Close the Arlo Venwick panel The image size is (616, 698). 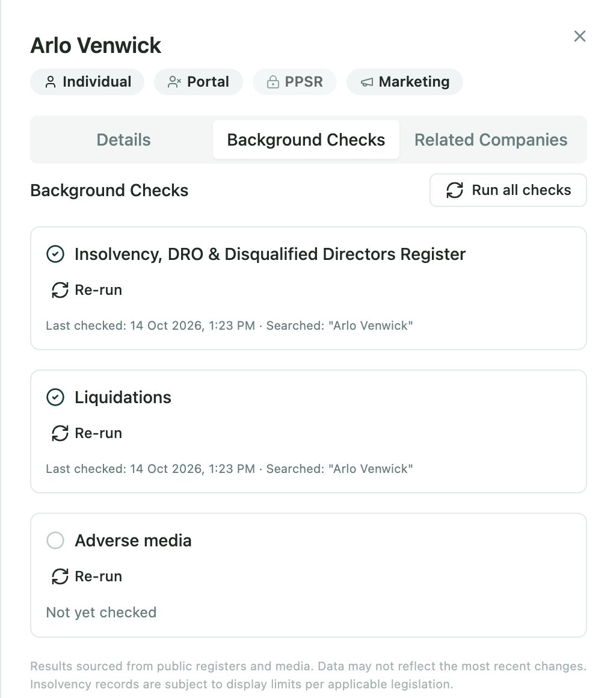(579, 36)
